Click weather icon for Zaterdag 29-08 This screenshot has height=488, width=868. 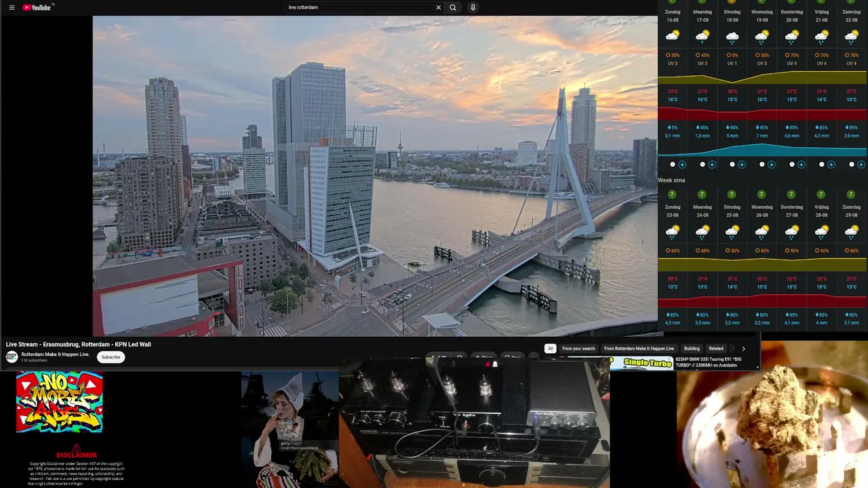pyautogui.click(x=852, y=232)
